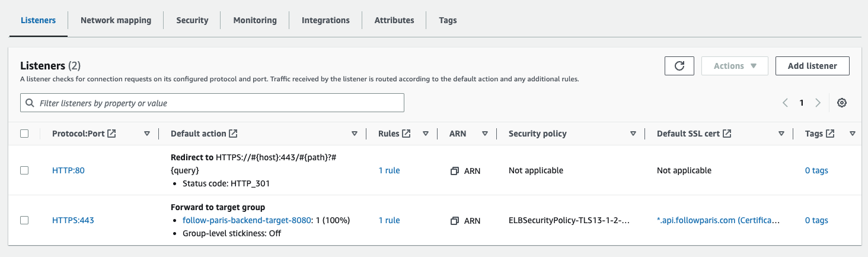Click the ELBSecurityPolicy-TLS13-1-2 policy cell
Image resolution: width=868 pixels, height=257 pixels.
(569, 220)
